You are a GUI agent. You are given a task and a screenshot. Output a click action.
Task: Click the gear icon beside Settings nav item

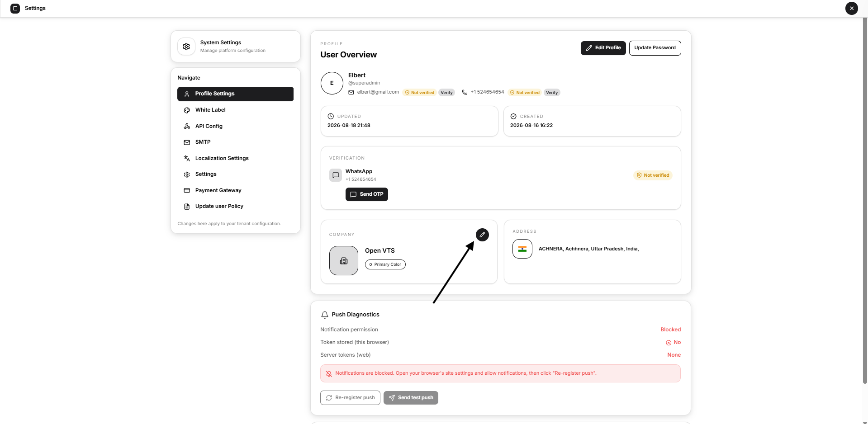click(x=187, y=174)
